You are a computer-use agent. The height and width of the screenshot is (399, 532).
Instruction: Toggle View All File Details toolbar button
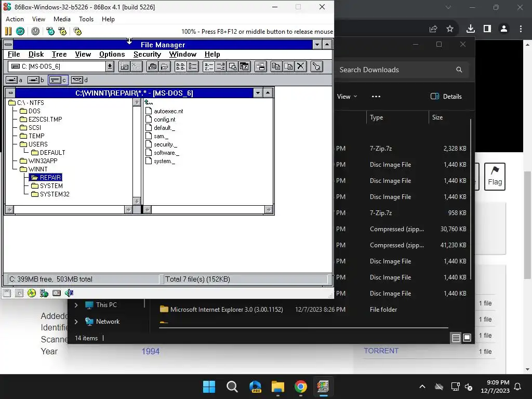193,66
